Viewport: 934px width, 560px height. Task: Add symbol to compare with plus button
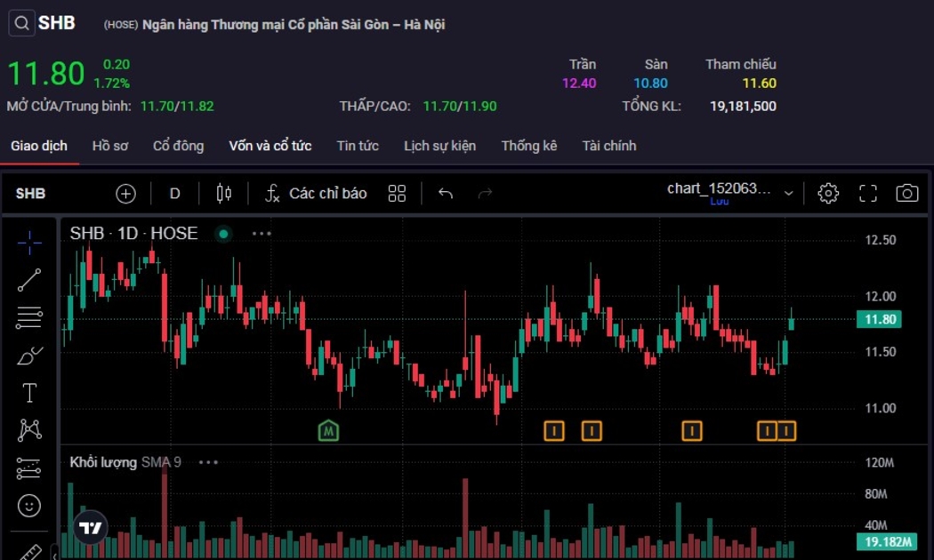125,193
